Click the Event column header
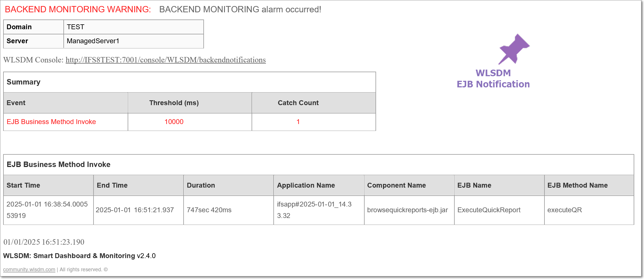The height and width of the screenshot is (279, 644). (x=65, y=103)
